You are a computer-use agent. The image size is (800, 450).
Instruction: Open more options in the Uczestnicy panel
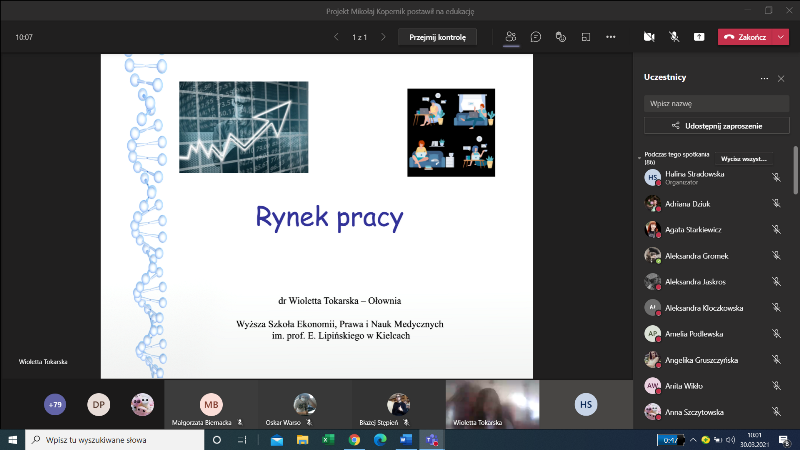(x=765, y=78)
